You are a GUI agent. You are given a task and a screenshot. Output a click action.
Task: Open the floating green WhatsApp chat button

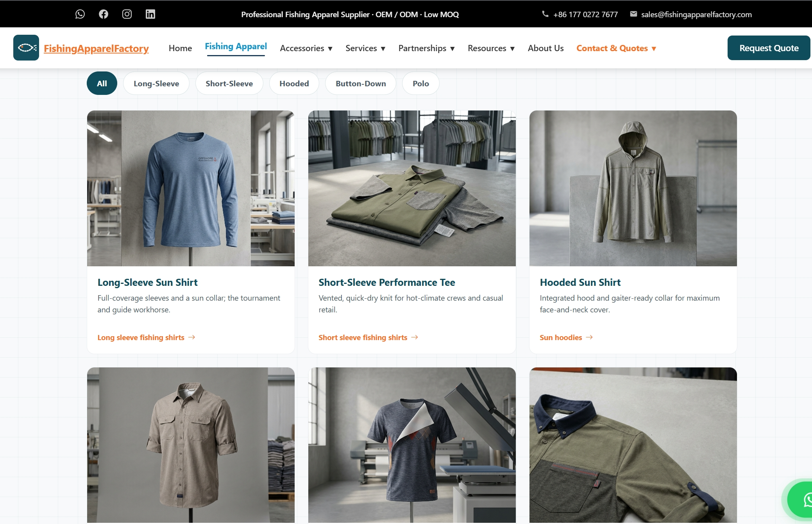pos(801,500)
